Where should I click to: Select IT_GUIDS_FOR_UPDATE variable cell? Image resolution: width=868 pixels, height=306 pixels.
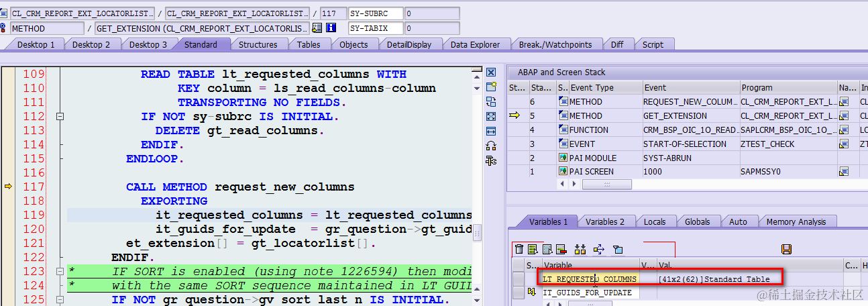pyautogui.click(x=590, y=293)
